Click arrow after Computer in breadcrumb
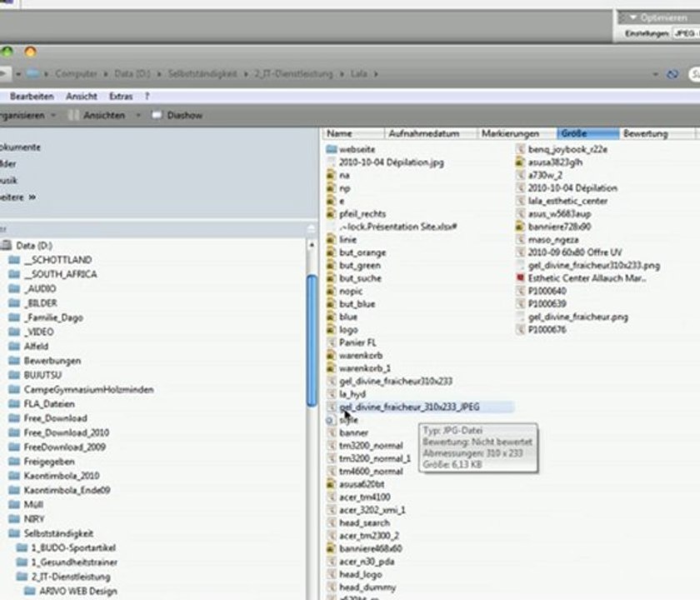 click(106, 74)
